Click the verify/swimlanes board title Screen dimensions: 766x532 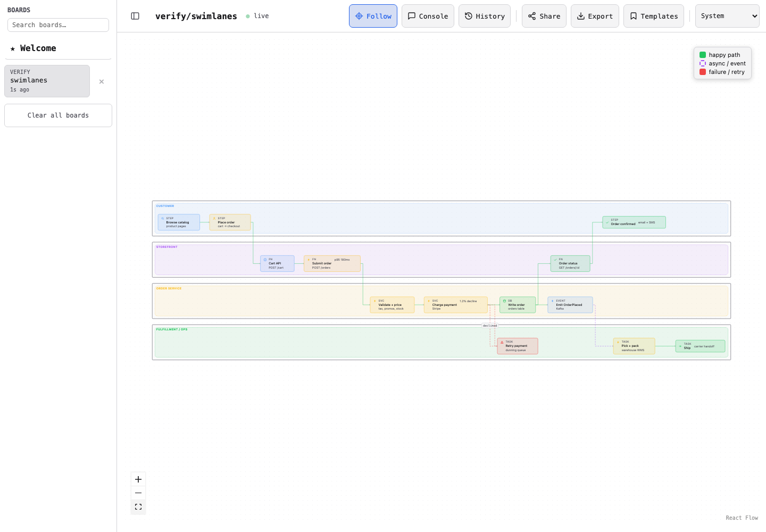pyautogui.click(x=196, y=16)
